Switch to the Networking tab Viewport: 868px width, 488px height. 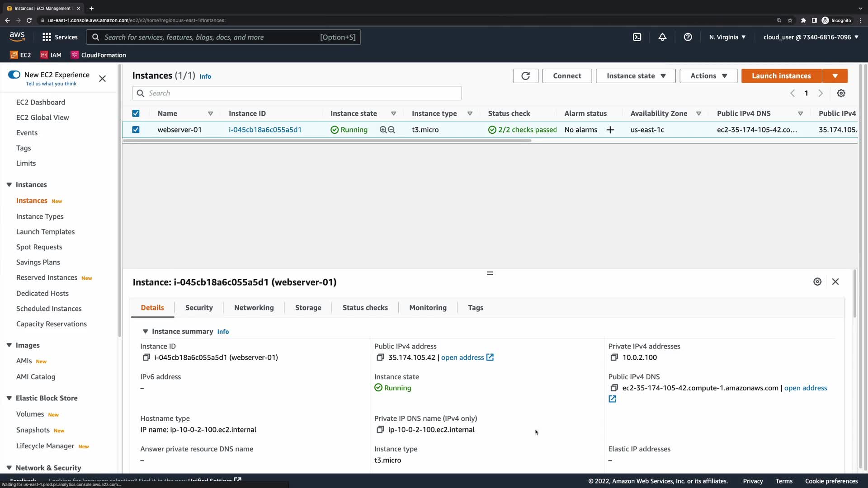coord(254,307)
